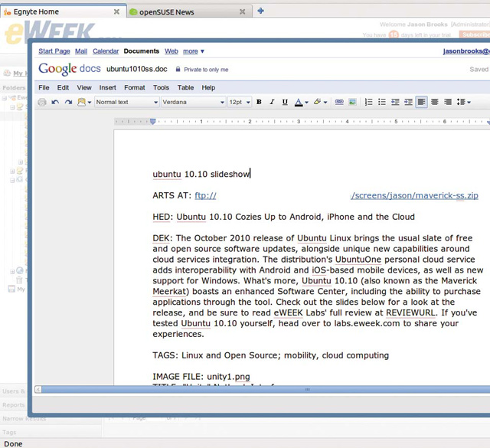Viewport: 490px width, 448px height.
Task: Open the File menu
Action: click(44, 87)
